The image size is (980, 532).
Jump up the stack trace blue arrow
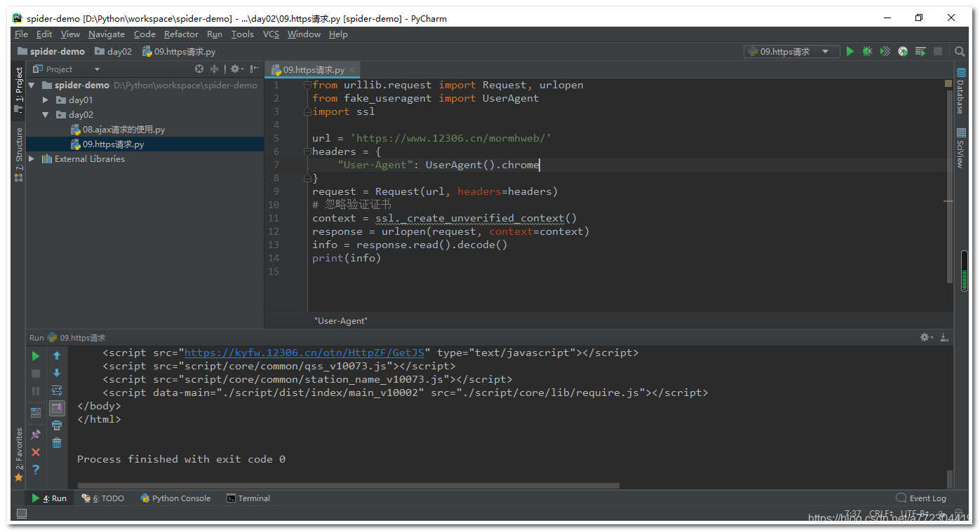coord(57,356)
